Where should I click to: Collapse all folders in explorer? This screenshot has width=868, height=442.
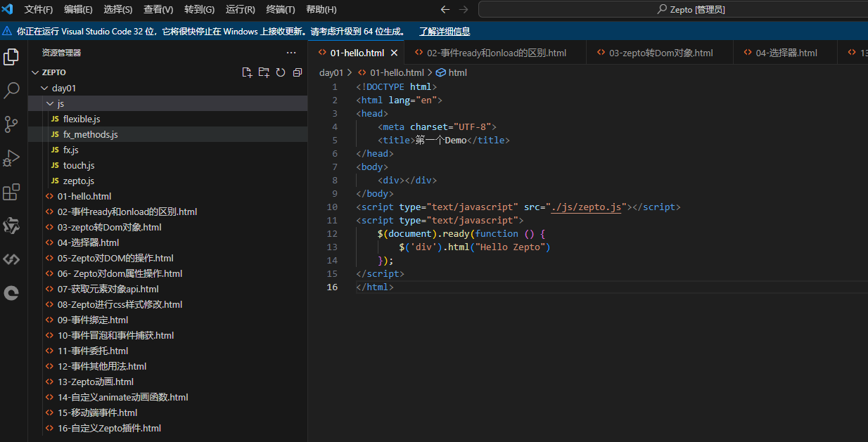click(298, 72)
